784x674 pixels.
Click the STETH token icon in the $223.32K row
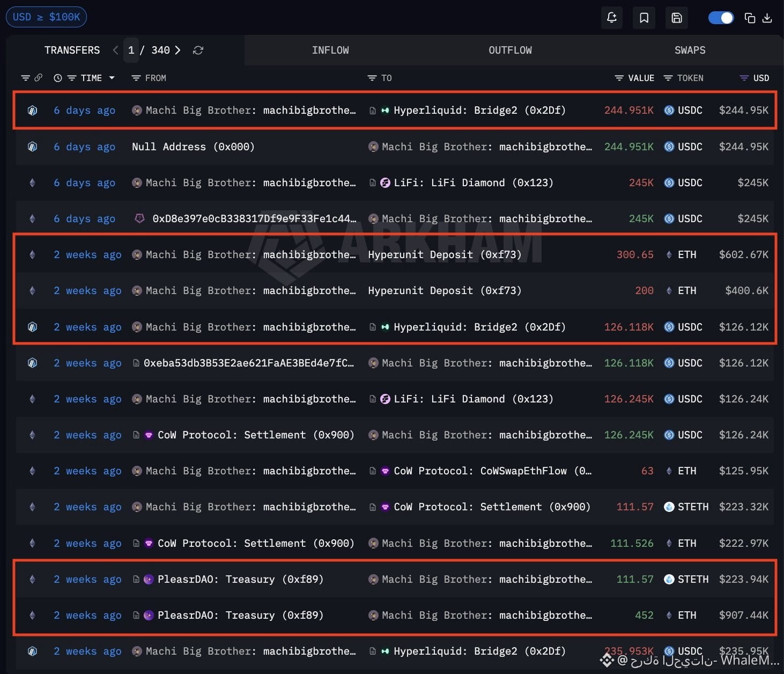[x=669, y=507]
